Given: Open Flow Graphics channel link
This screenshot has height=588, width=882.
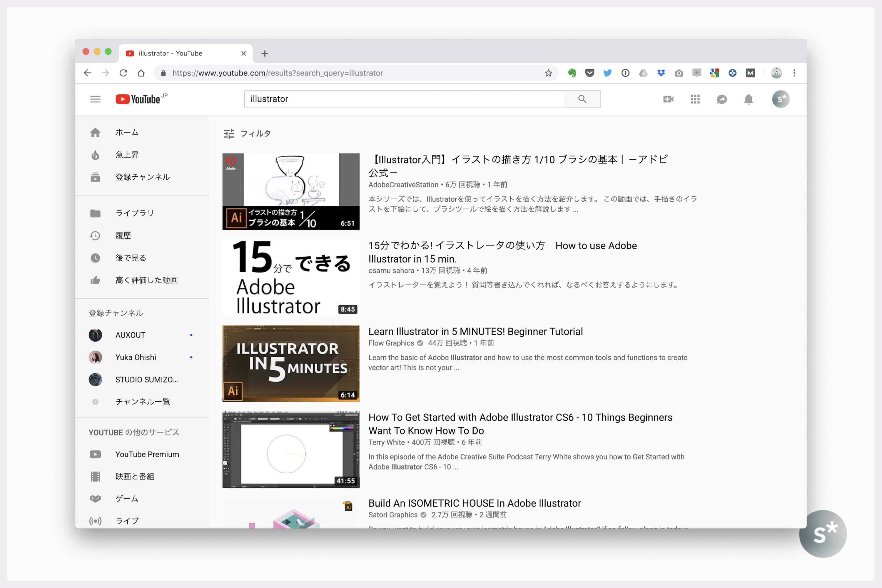Looking at the screenshot, I should pyautogui.click(x=391, y=343).
